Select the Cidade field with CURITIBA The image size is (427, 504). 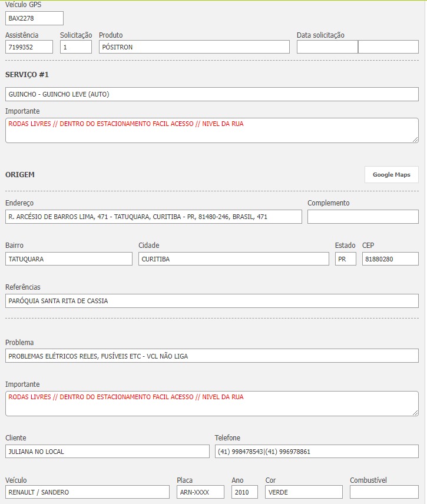pos(234,259)
